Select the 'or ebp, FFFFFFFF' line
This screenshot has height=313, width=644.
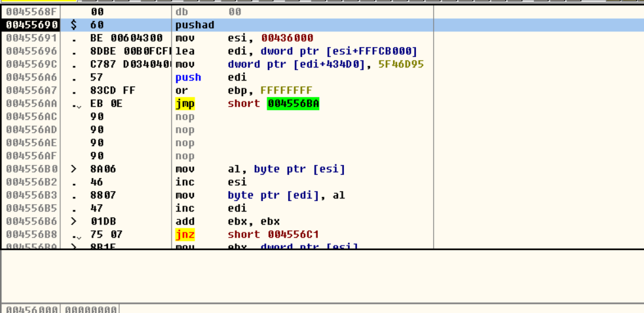coord(244,90)
